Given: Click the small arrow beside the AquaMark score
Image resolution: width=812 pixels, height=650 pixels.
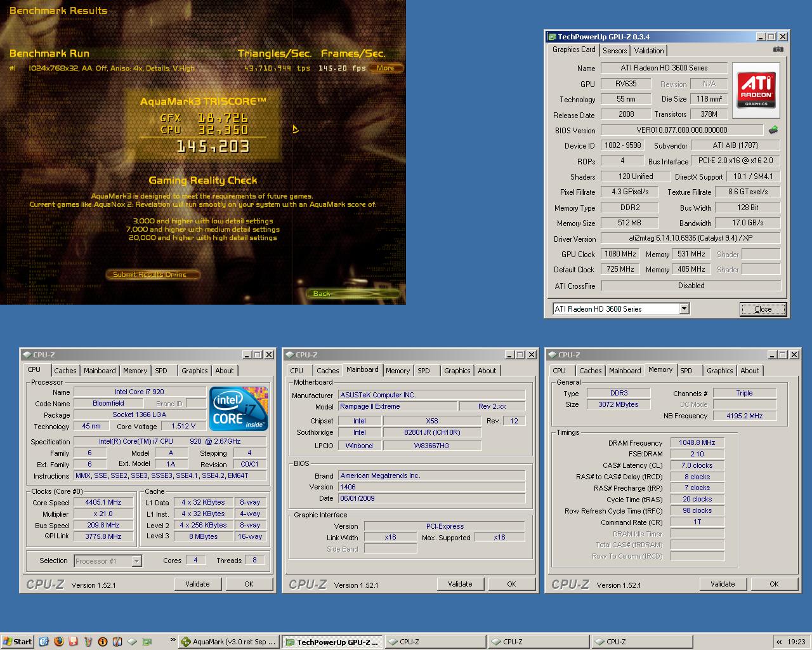Looking at the screenshot, I should pyautogui.click(x=296, y=129).
